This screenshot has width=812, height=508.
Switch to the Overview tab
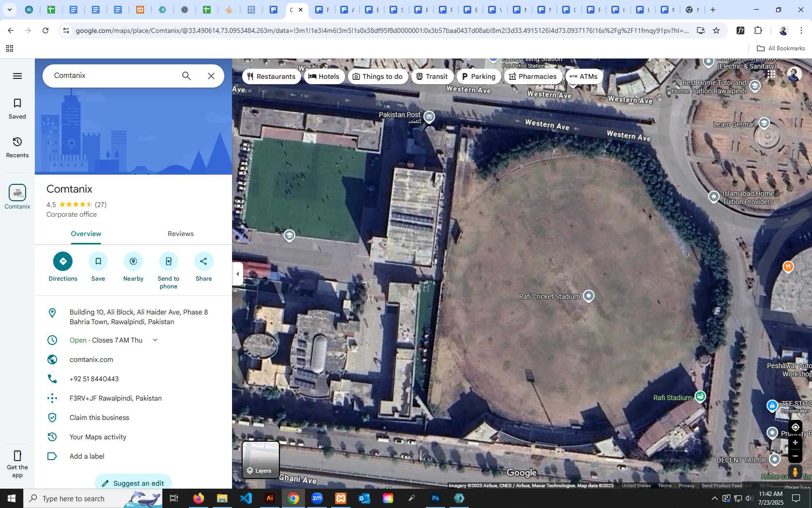86,234
